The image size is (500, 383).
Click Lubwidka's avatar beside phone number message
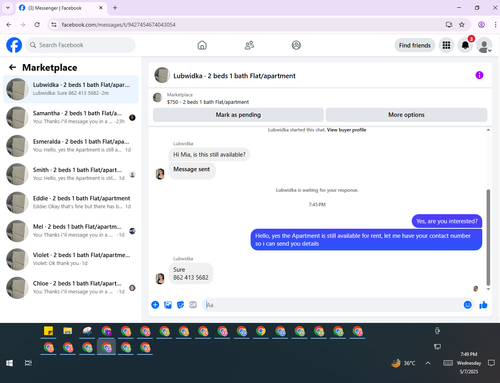[x=160, y=278]
